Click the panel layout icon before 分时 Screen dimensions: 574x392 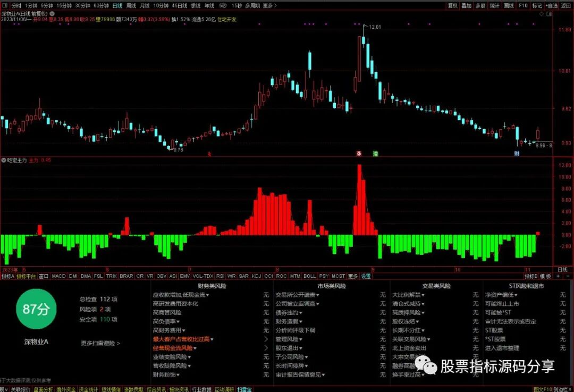pyautogui.click(x=5, y=5)
